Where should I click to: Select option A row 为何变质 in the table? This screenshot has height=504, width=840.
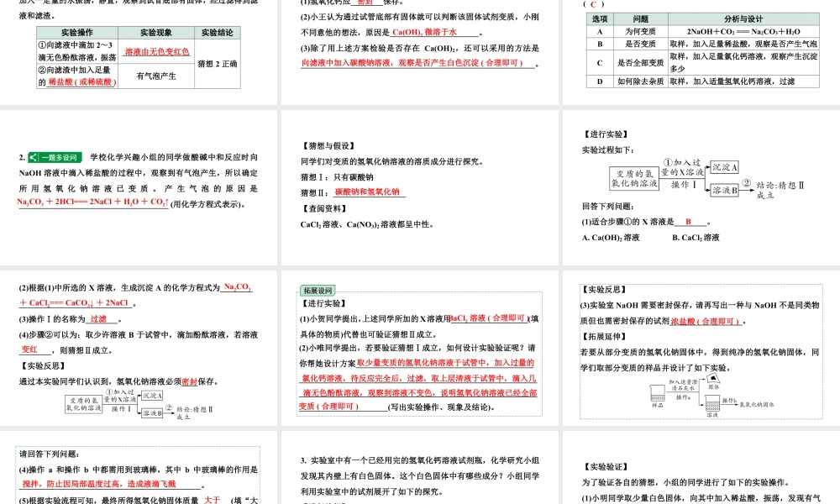(640, 30)
